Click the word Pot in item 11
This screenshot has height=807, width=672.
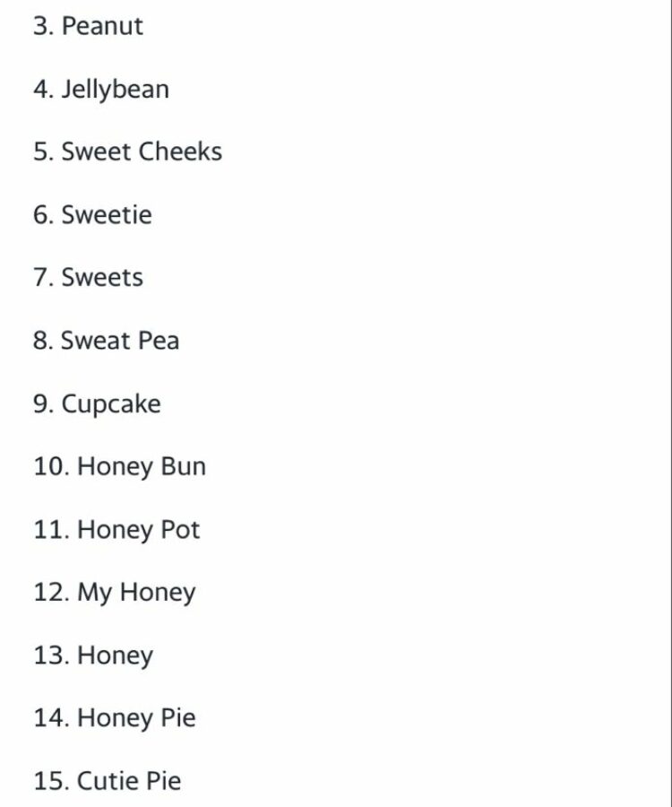click(x=179, y=530)
